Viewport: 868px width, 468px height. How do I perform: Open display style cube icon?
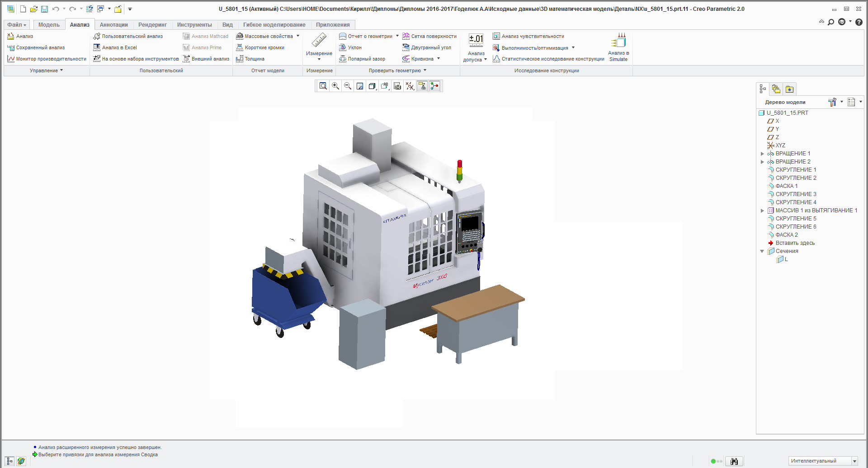point(372,86)
